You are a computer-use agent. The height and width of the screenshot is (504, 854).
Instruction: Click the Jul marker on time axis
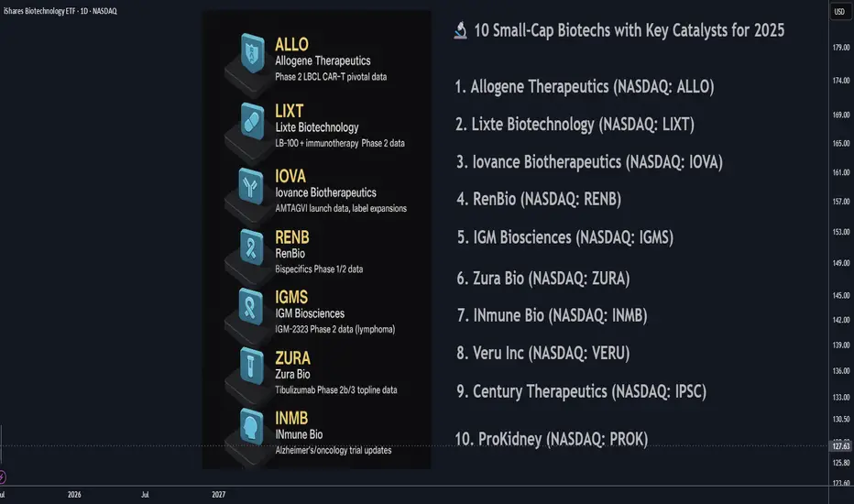pyautogui.click(x=145, y=495)
